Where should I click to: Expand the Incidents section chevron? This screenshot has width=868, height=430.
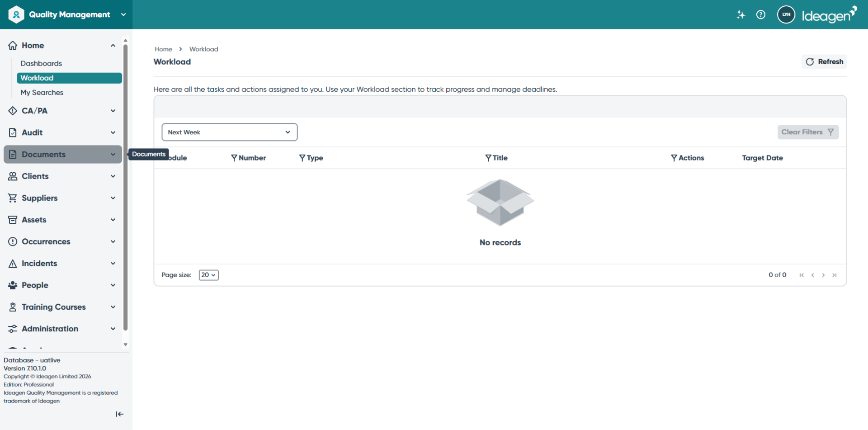[113, 263]
